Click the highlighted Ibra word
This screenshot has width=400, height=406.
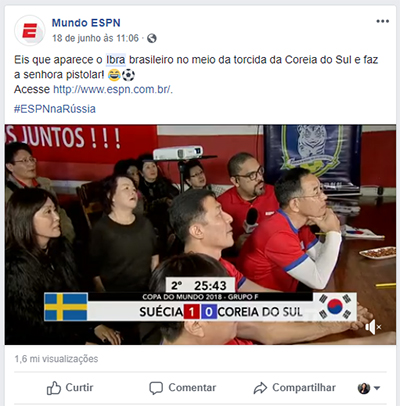pyautogui.click(x=116, y=60)
